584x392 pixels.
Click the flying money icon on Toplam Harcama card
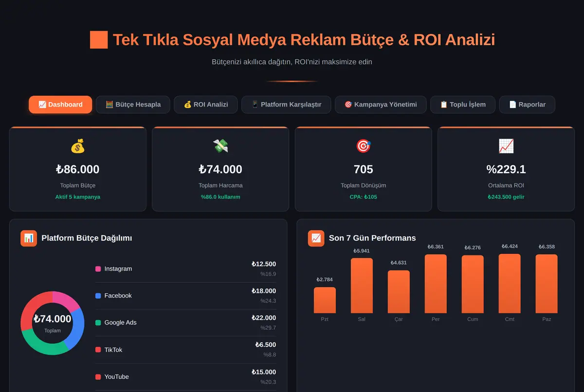click(220, 146)
